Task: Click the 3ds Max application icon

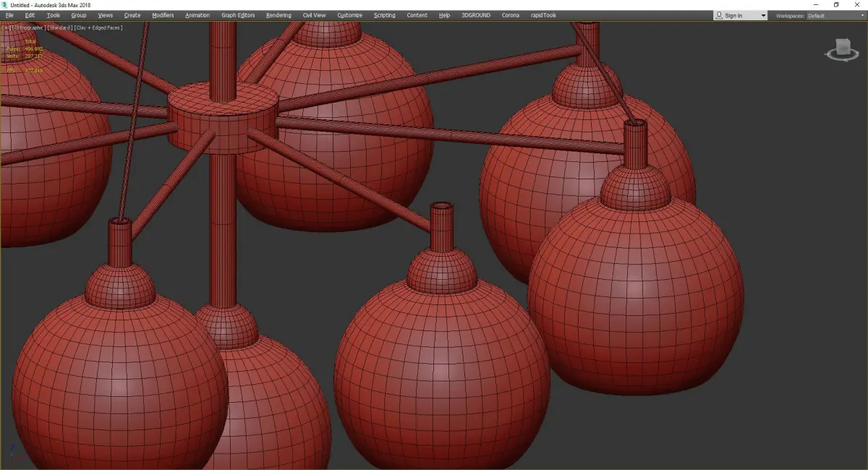Action: pos(5,5)
